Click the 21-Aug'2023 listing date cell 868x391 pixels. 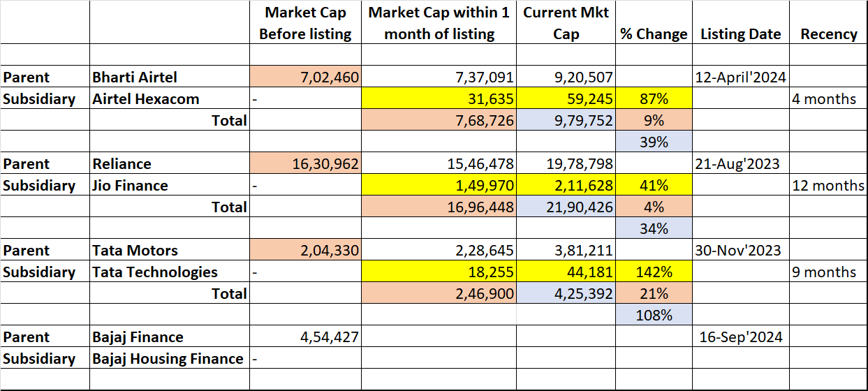point(740,164)
